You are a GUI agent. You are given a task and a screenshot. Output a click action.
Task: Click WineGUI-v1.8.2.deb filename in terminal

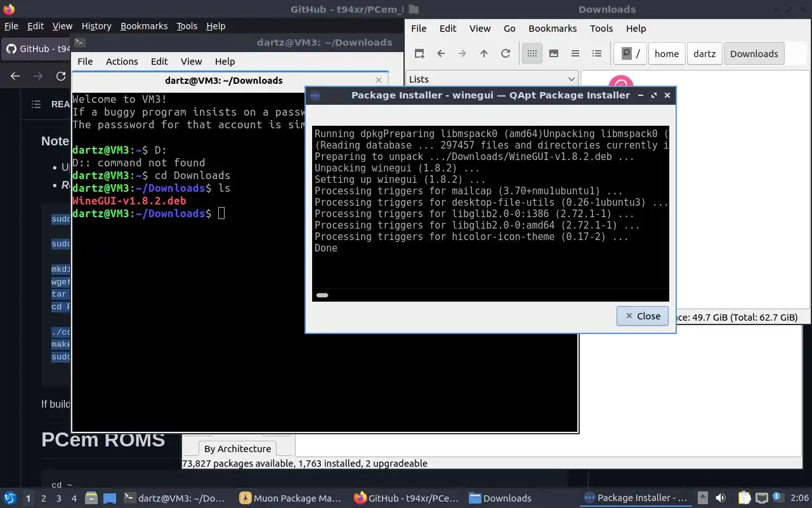click(x=129, y=201)
